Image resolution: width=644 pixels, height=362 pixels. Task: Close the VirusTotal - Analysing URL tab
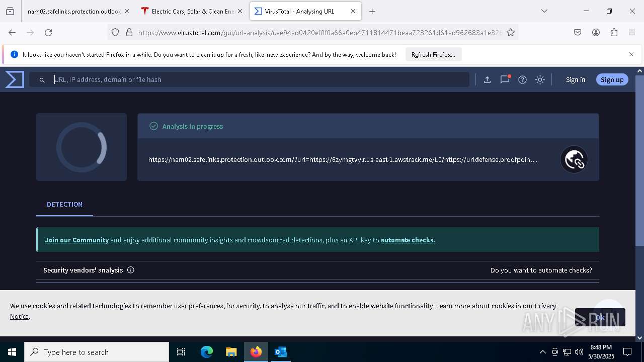pyautogui.click(x=353, y=11)
